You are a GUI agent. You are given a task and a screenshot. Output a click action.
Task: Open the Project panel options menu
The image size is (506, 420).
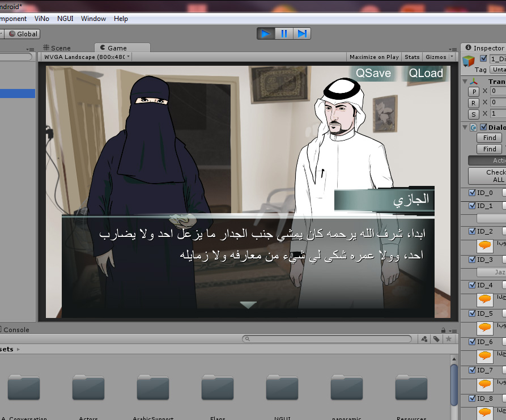pyautogui.click(x=453, y=331)
